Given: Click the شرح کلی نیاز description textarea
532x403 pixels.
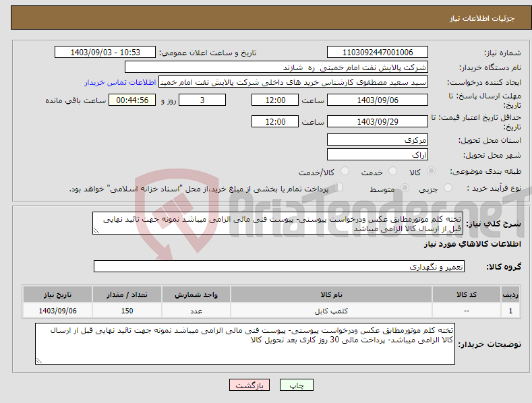Looking at the screenshot, I should pos(278,224).
